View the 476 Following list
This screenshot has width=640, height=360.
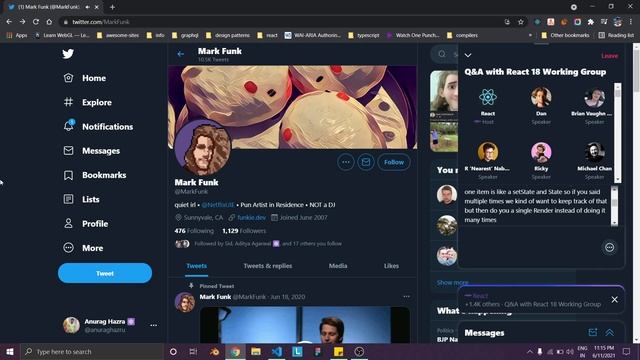pos(194,231)
